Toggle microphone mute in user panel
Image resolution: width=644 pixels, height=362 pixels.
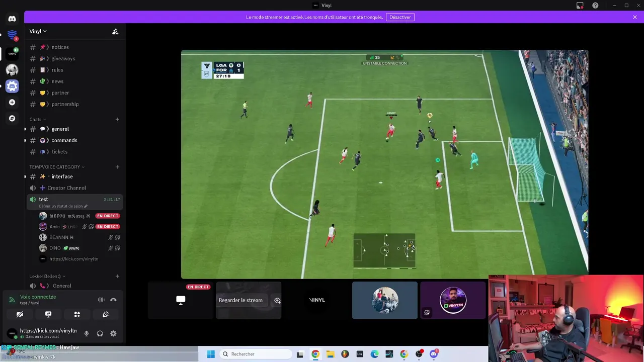(x=87, y=333)
